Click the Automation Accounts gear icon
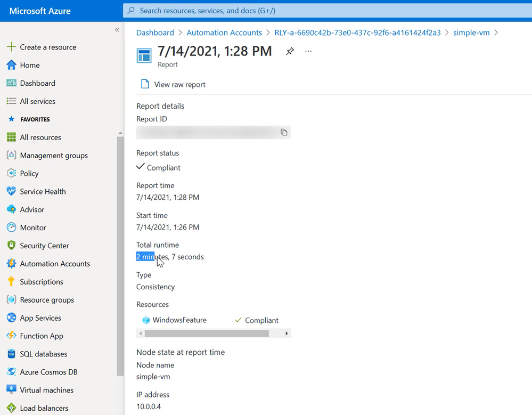Viewport: 532px width, 415px height. (x=11, y=263)
